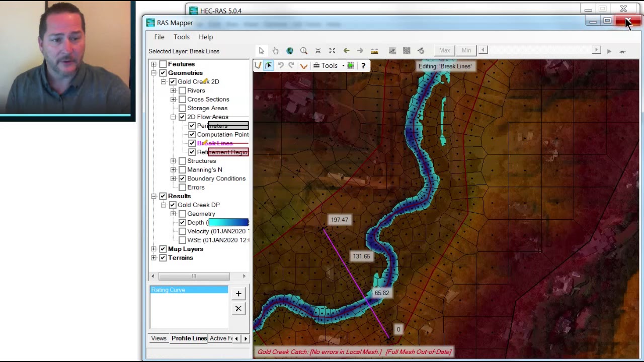Expand the Map Layers node
The image size is (644, 362).
[x=153, y=249]
